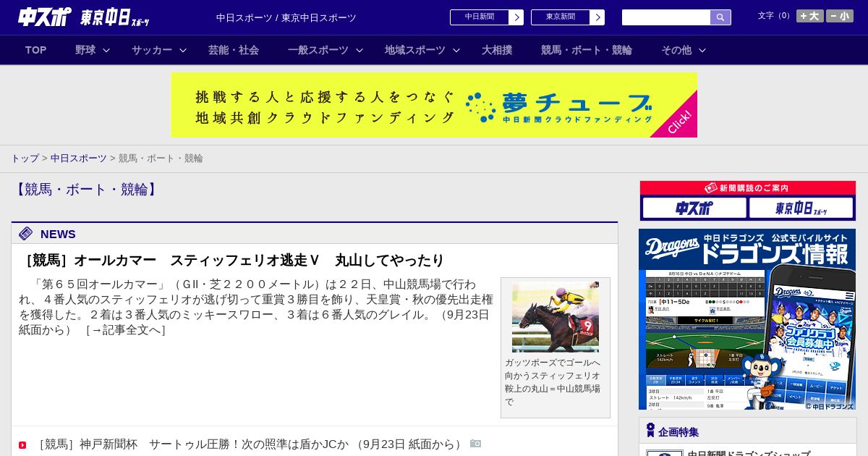The width and height of the screenshot is (868, 456).
Task: Open 競馬・ボート・競輪 navigation item
Action: [587, 50]
